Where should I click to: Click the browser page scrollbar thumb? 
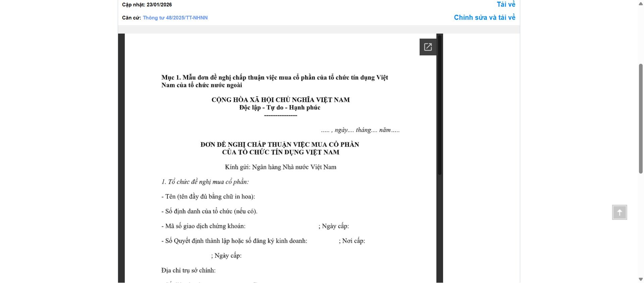pos(641,119)
